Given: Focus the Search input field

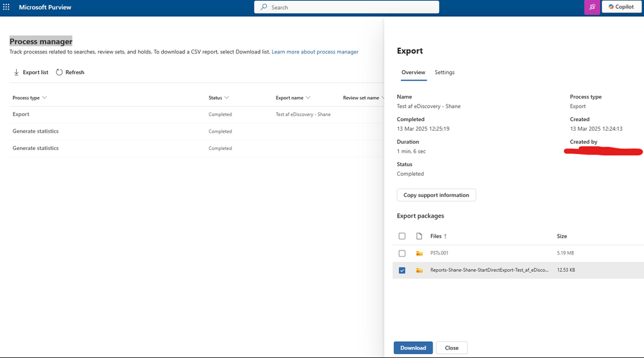Looking at the screenshot, I should pos(347,7).
